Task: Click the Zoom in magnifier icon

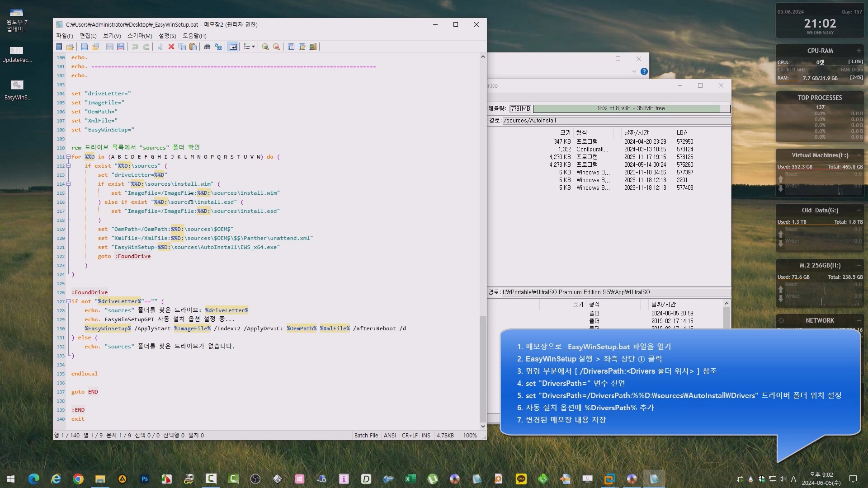Action: tap(265, 47)
